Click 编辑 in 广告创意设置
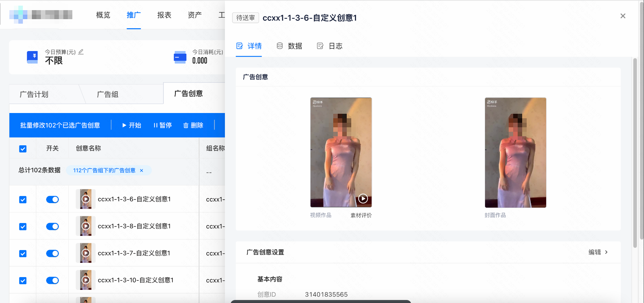This screenshot has height=303, width=644. [x=595, y=252]
